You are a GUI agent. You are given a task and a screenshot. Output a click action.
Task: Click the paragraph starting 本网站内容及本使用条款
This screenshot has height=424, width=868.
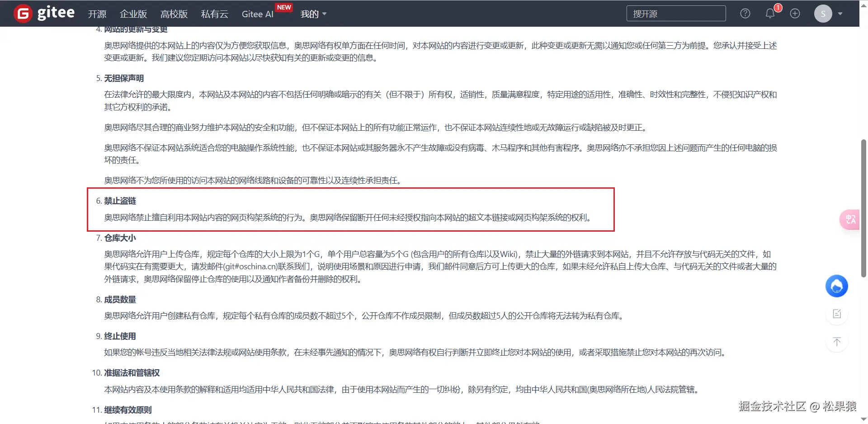click(403, 390)
